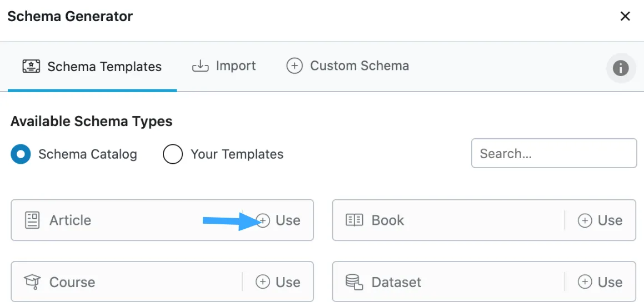Click the plus icon beside Book's Use

(x=585, y=220)
